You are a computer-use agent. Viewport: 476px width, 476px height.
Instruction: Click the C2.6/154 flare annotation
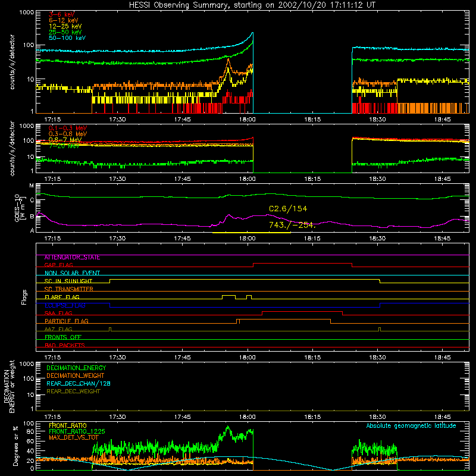(x=288, y=209)
